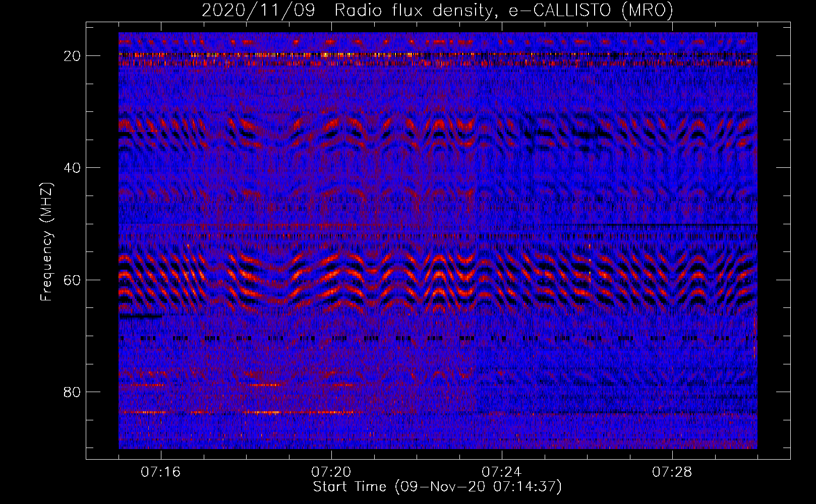Click the 'Frequency (MHZ)' axis label
The height and width of the screenshot is (504, 816).
pos(46,242)
